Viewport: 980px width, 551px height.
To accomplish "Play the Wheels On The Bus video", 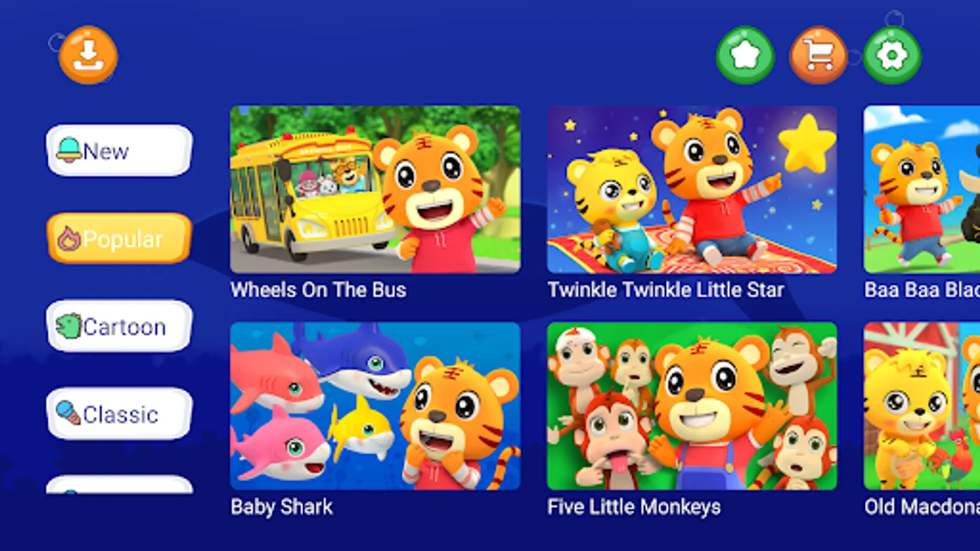I will pyautogui.click(x=375, y=190).
